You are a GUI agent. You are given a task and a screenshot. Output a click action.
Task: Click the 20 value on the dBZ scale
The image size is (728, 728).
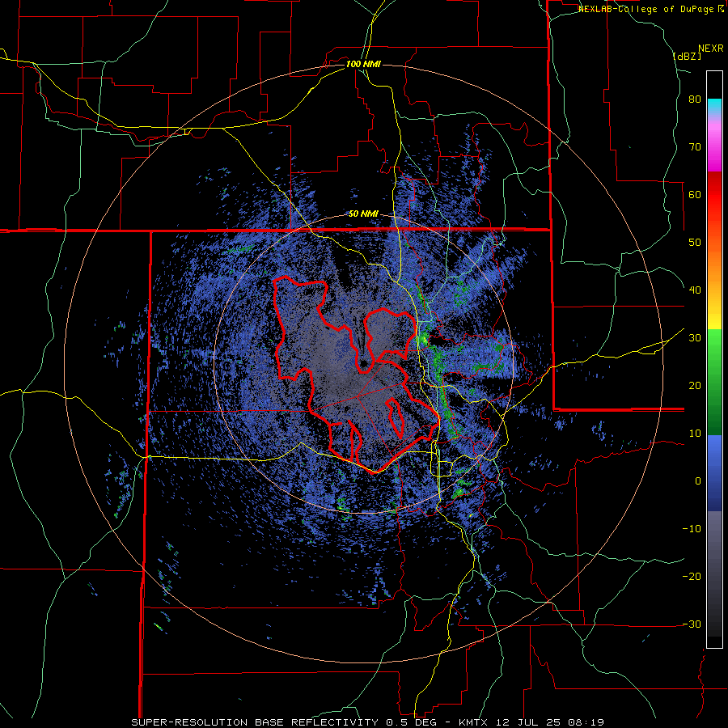click(x=695, y=386)
